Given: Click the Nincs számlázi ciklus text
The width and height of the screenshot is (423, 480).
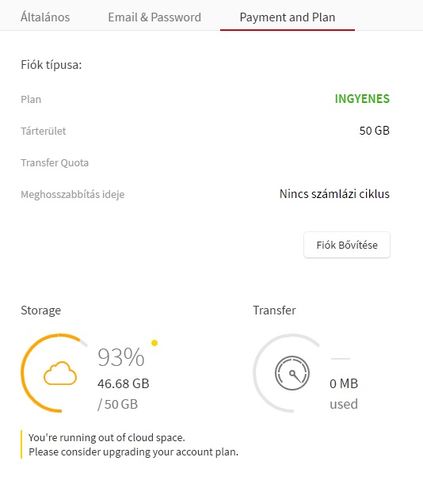Looking at the screenshot, I should [334, 194].
